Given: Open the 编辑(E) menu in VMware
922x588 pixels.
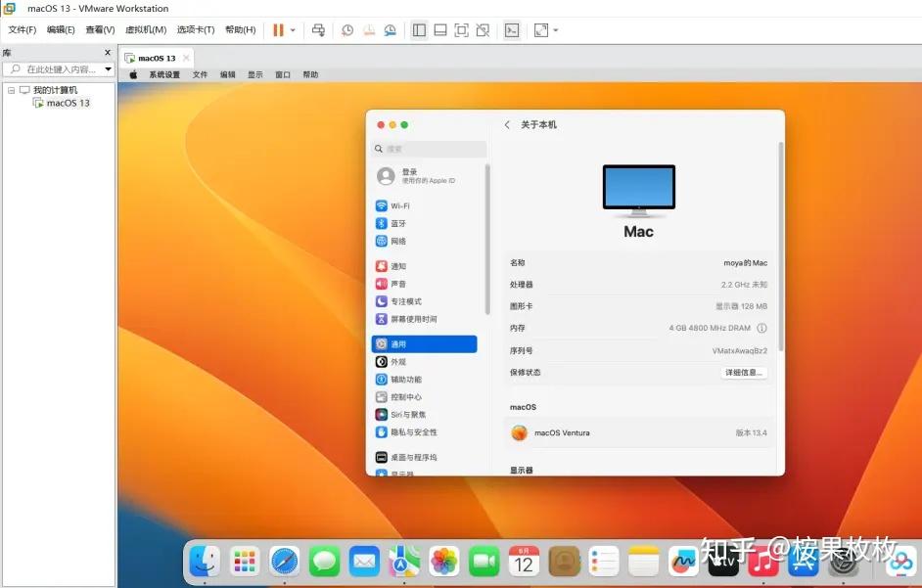Looking at the screenshot, I should click(x=61, y=29).
